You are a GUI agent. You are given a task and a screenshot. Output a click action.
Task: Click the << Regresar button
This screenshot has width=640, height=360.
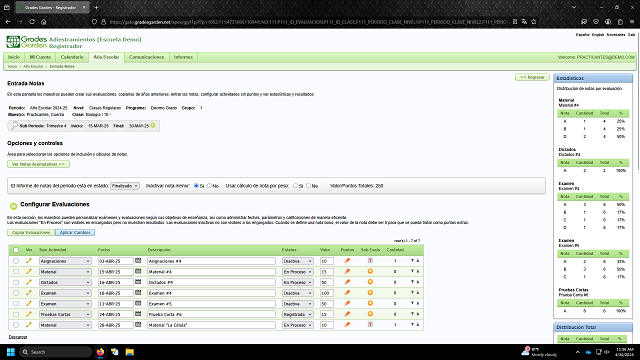532,77
